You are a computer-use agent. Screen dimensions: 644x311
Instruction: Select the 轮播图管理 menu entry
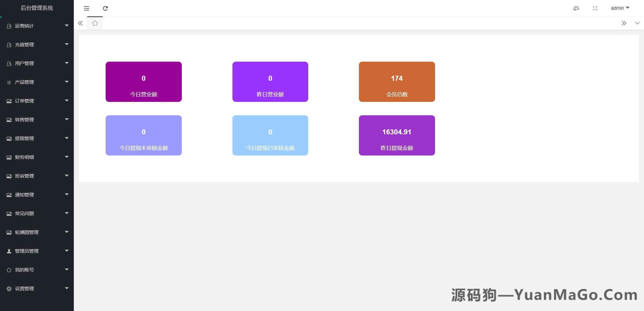pyautogui.click(x=37, y=232)
